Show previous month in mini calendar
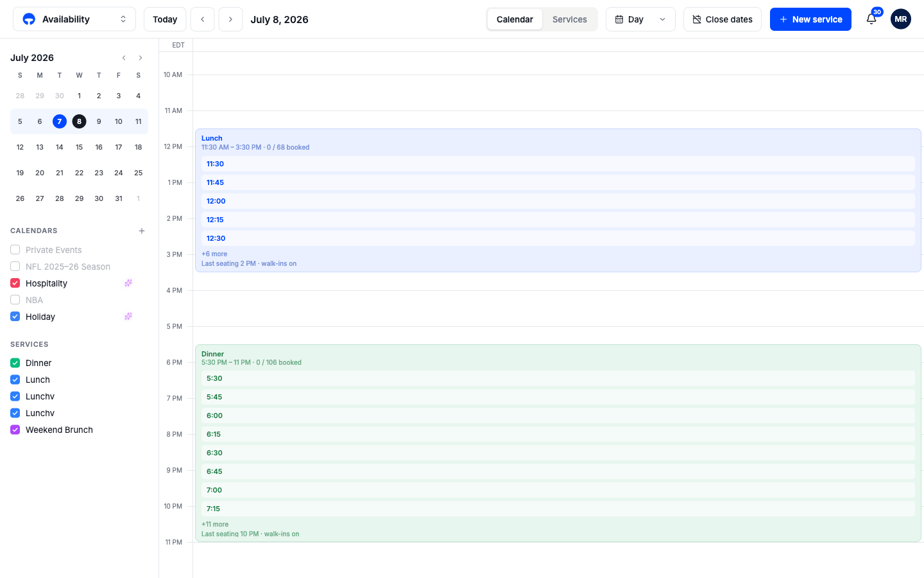Image resolution: width=924 pixels, height=578 pixels. pyautogui.click(x=124, y=58)
